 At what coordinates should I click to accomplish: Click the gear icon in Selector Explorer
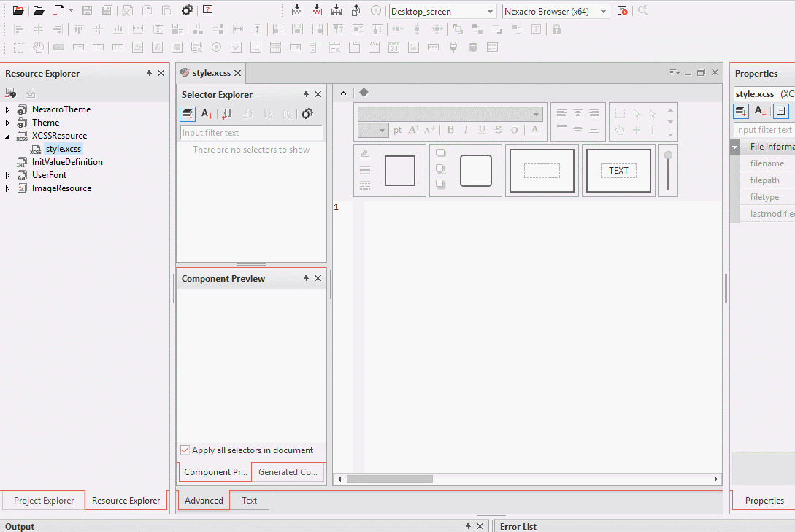click(307, 114)
